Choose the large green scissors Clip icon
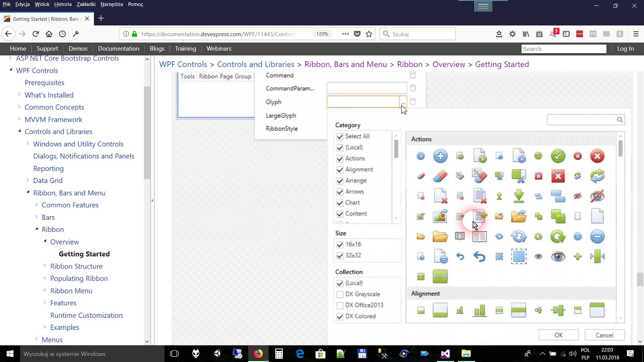Screen dimensions: 644x362 point(519,176)
